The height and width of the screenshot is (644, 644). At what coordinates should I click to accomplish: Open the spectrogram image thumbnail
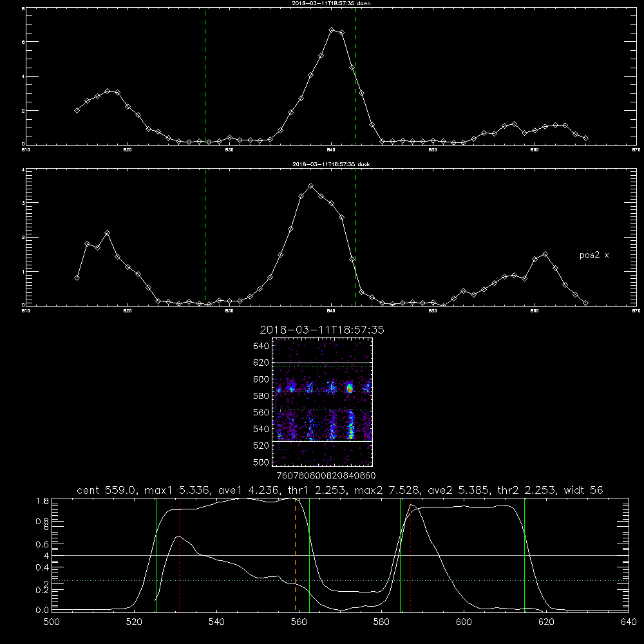[x=323, y=402]
